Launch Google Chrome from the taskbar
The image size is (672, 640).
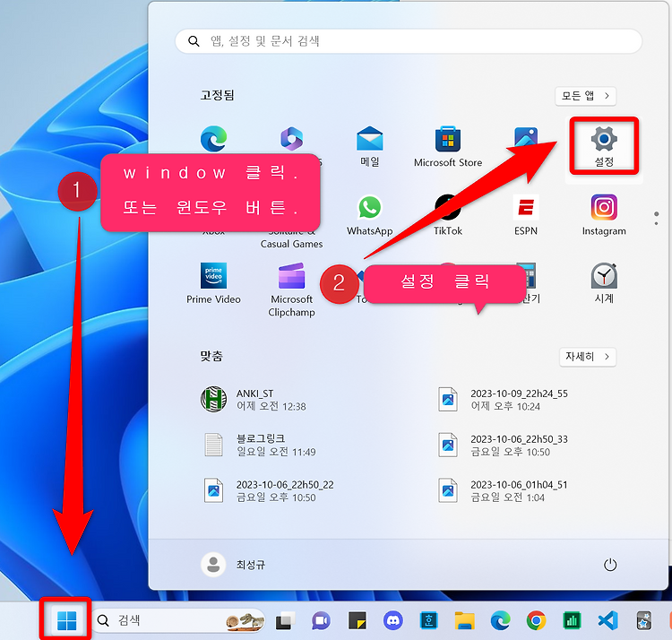(x=536, y=620)
